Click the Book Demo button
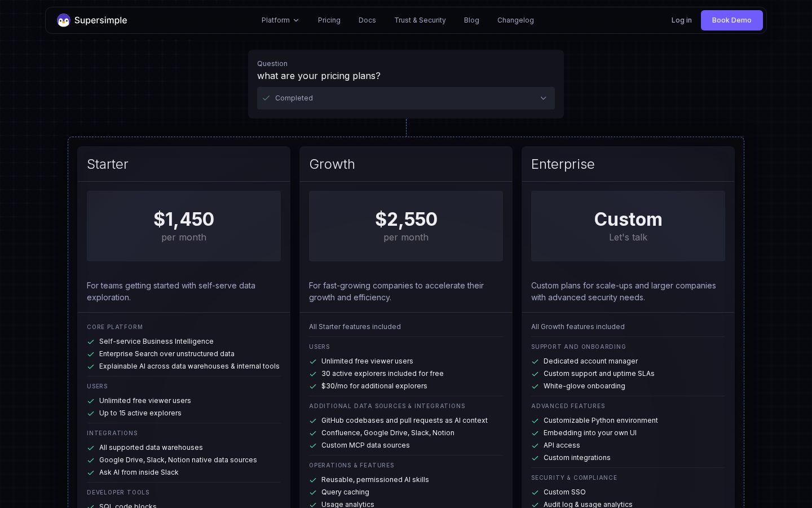 731,20
